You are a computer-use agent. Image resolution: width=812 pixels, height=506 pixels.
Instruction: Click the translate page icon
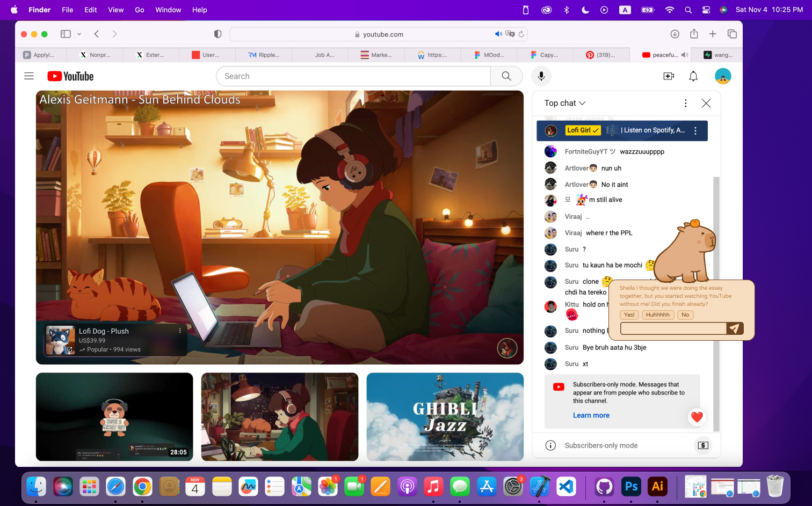[510, 34]
